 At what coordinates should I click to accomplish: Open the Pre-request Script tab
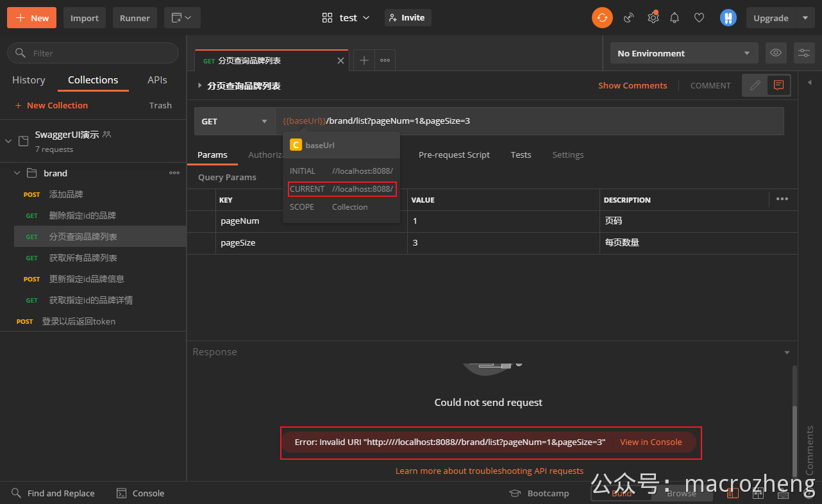click(454, 155)
